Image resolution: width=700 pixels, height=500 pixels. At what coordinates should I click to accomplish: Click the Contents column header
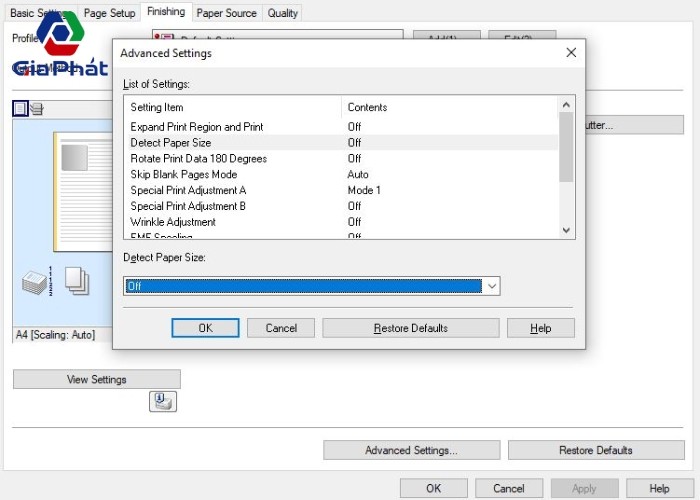[x=450, y=107]
